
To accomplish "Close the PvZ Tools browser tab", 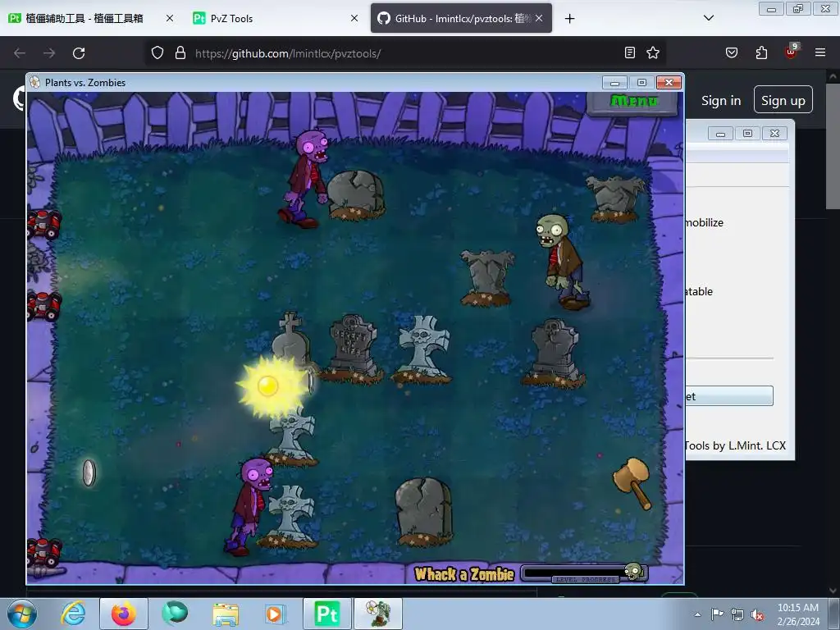I will pos(354,18).
